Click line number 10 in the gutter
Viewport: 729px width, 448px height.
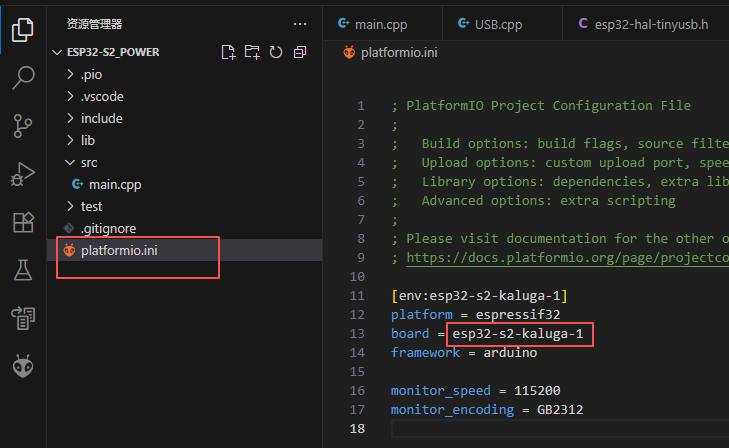(x=357, y=277)
